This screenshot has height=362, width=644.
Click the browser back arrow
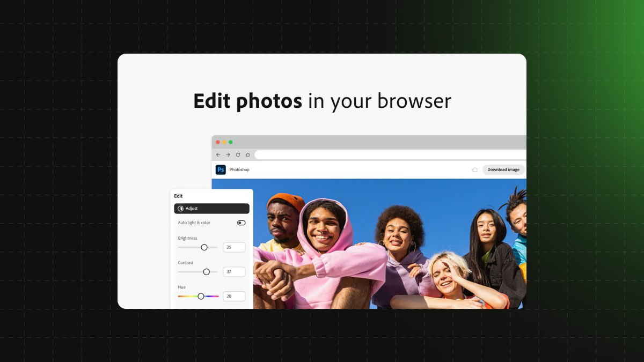click(218, 154)
